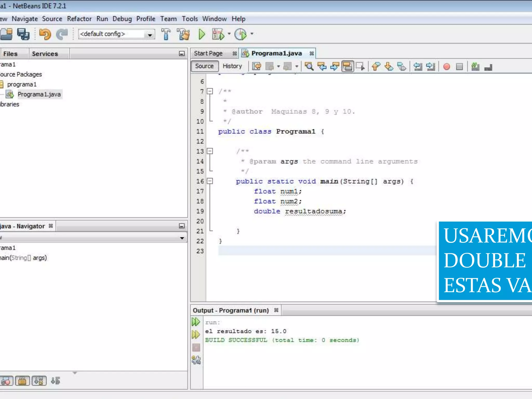
Task: Minimize the Navigator panel
Action: click(182, 226)
